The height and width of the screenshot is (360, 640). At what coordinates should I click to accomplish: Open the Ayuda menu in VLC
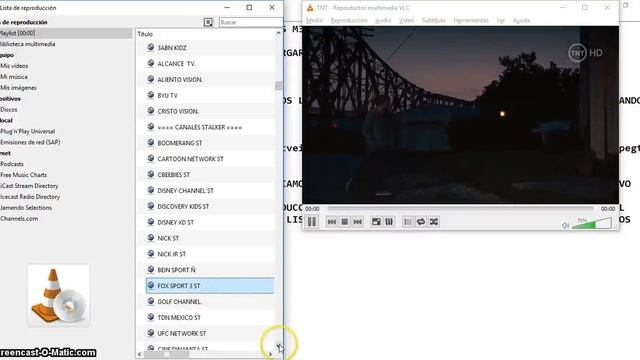point(521,20)
